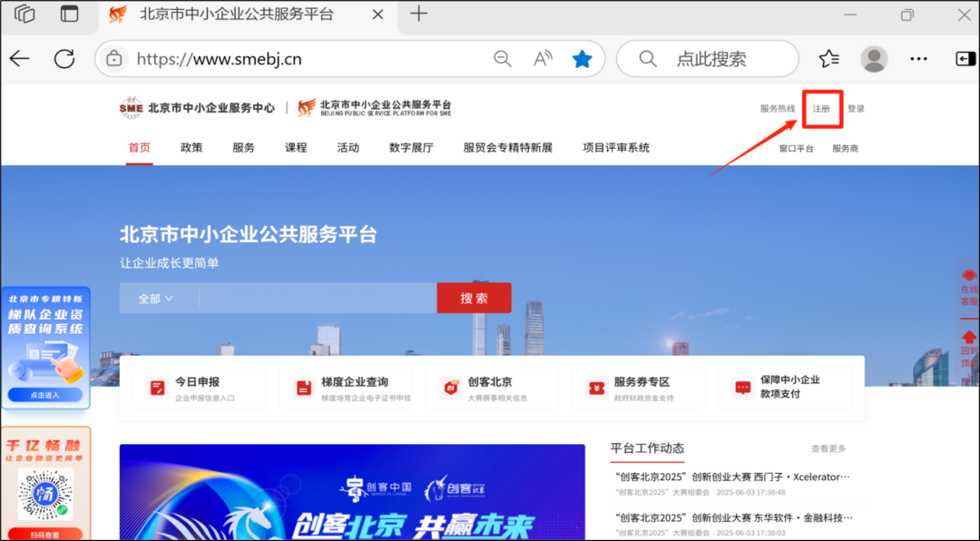Click the 服务券专区 icon
The image size is (980, 541).
point(595,388)
